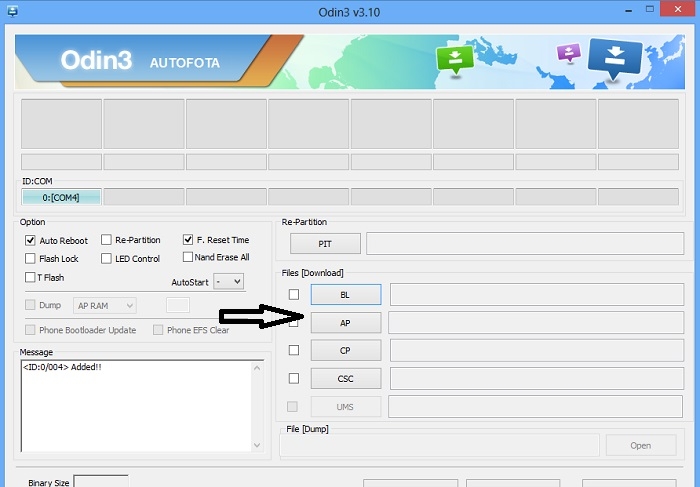
Task: Click the AP file button
Action: [x=346, y=323]
